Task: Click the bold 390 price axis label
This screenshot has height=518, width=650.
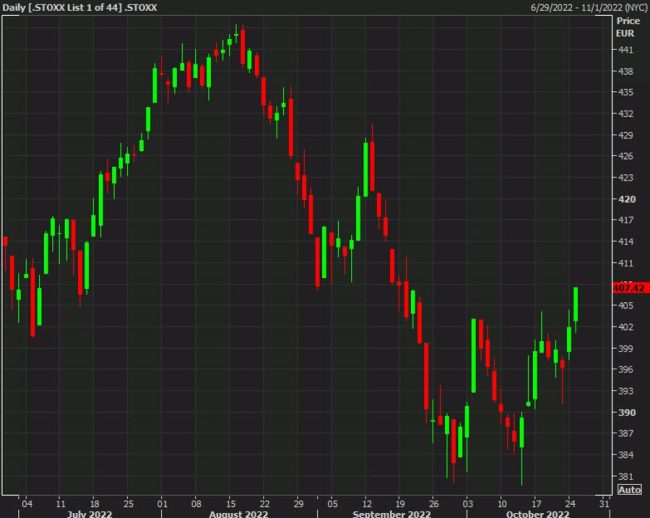Action: 626,412
